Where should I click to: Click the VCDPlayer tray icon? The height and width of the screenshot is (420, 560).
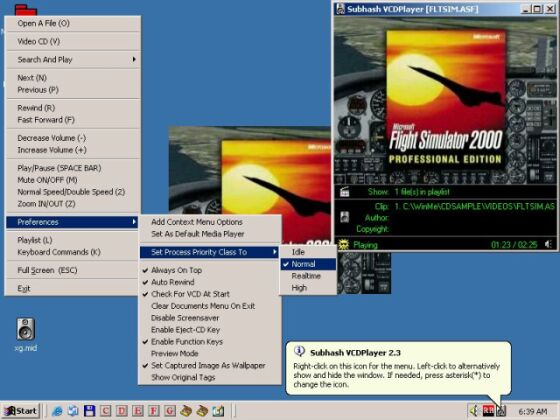[501, 411]
